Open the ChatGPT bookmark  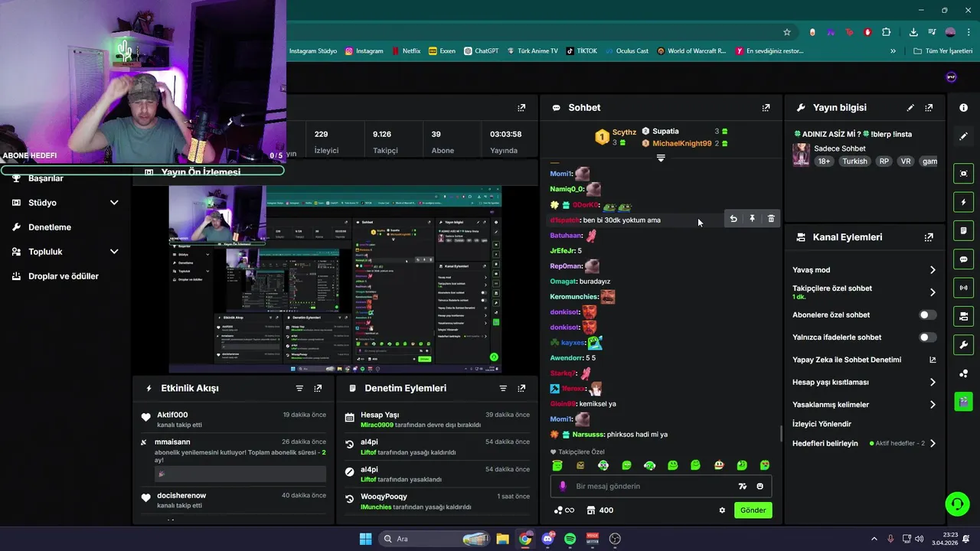[x=480, y=51]
